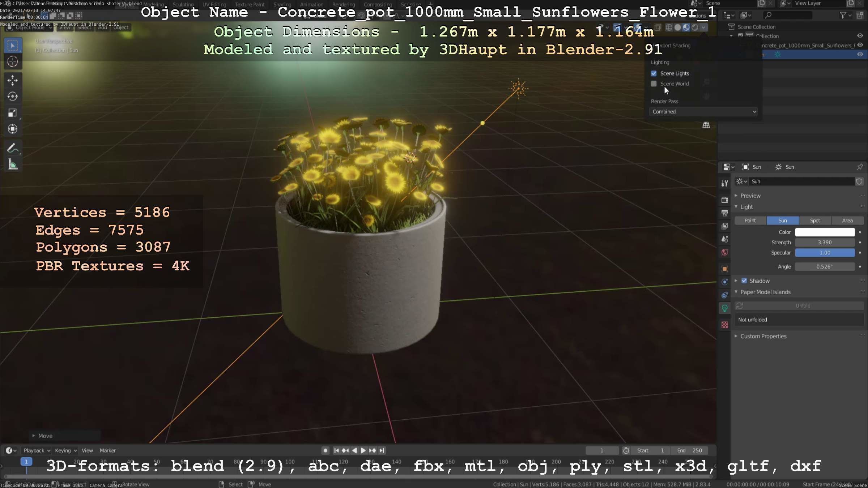
Task: Toggle use preview range clock icon
Action: (626, 450)
